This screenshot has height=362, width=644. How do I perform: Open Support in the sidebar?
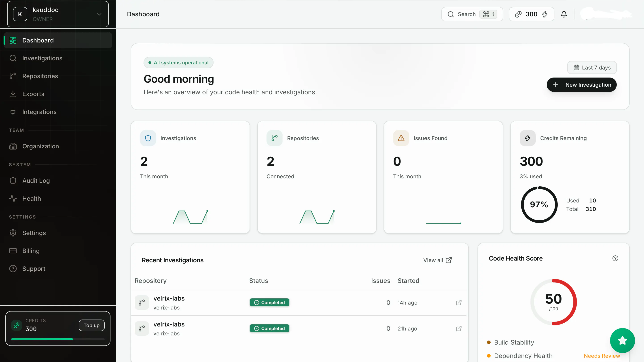pos(58,269)
